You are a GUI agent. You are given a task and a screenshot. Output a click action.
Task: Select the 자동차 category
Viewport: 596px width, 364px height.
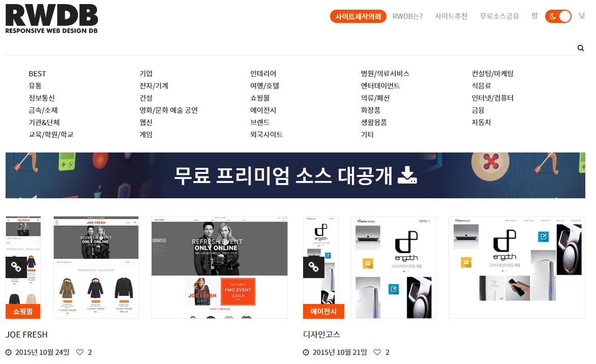tap(482, 123)
